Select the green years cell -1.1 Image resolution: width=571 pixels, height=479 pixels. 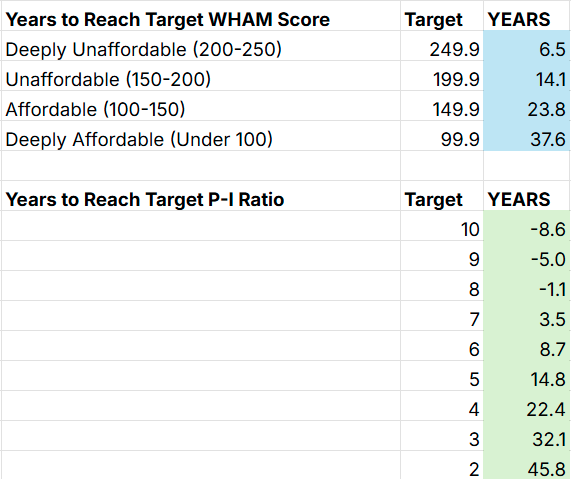(x=527, y=286)
